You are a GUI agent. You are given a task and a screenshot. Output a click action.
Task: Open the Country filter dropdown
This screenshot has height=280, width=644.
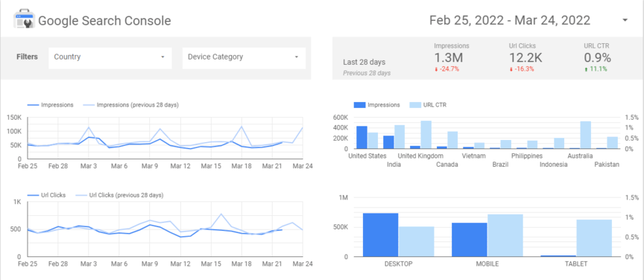[x=110, y=57]
